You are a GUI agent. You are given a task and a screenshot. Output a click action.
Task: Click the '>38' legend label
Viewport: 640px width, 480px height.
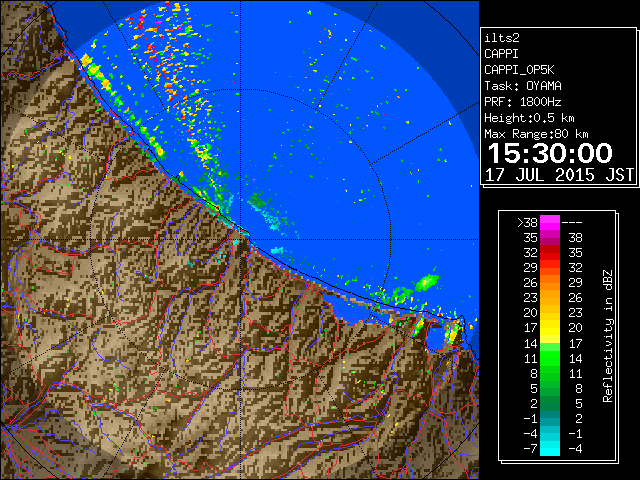pos(527,223)
